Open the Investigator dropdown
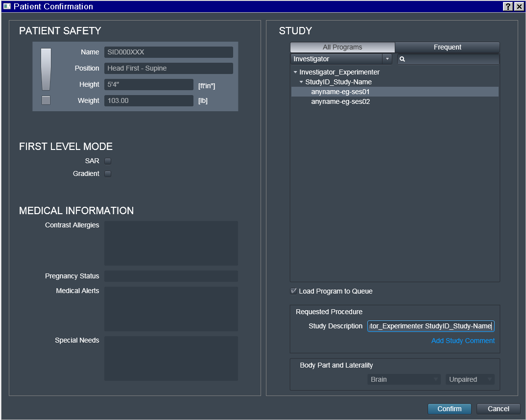Image resolution: width=526 pixels, height=420 pixels. (x=341, y=59)
